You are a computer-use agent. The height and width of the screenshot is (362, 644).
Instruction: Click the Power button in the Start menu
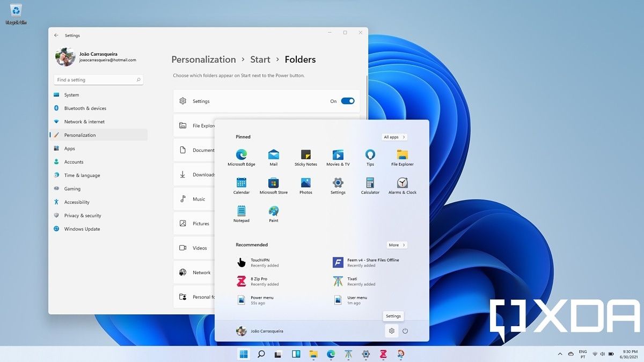(405, 331)
